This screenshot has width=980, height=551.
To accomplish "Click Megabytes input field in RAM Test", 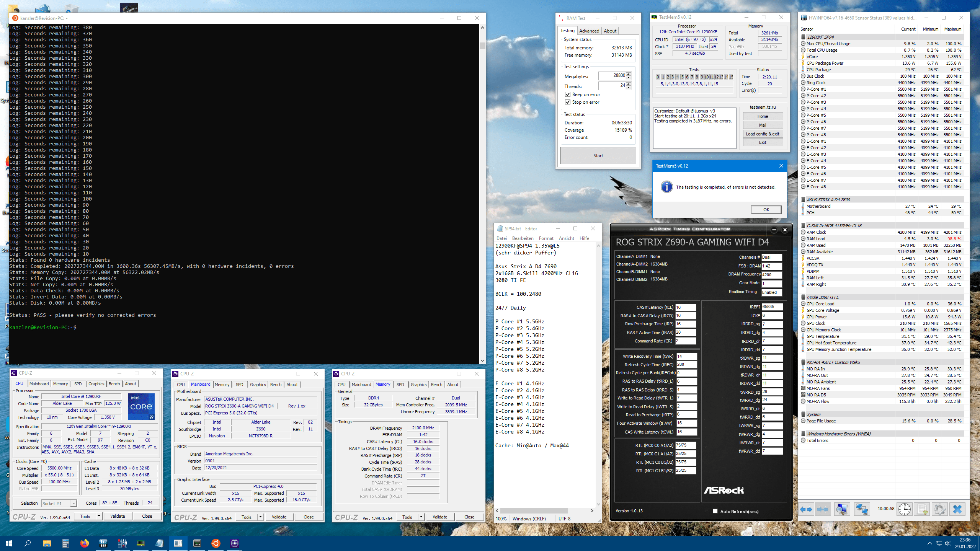I will tap(612, 76).
